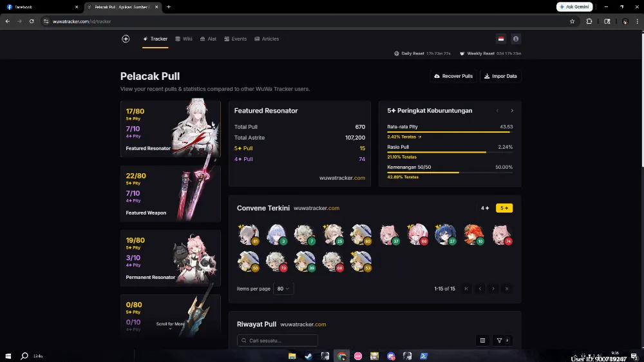This screenshot has height=362, width=644.
Task: Click the Kemenangan 50/50 progress bar
Action: click(x=450, y=172)
